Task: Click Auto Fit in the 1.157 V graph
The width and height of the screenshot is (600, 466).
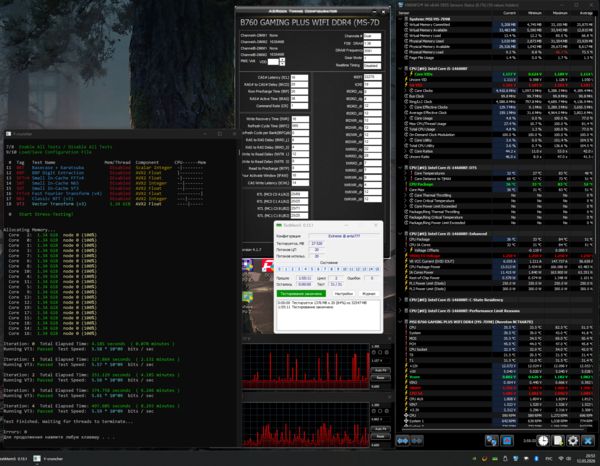Action: [x=381, y=370]
